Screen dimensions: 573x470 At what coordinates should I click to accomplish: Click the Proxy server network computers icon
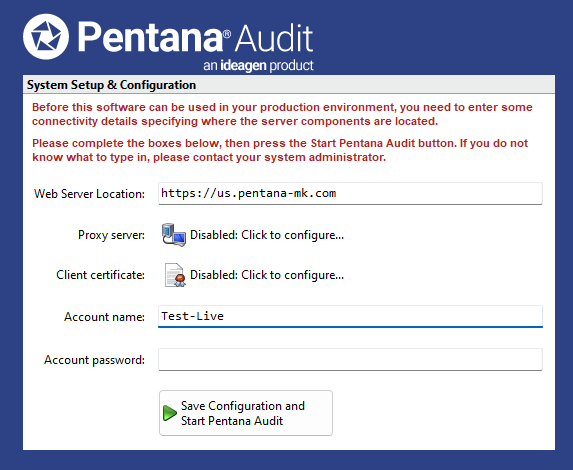[x=174, y=235]
